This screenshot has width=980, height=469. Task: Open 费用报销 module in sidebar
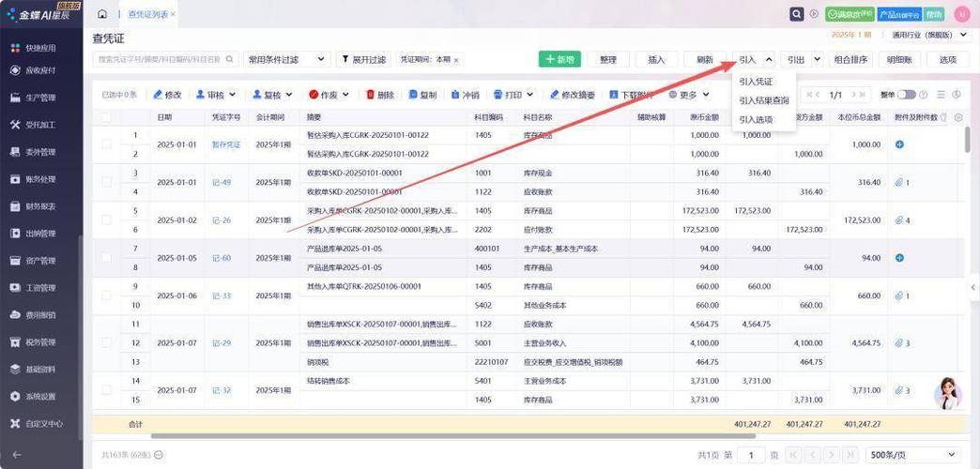click(40, 315)
